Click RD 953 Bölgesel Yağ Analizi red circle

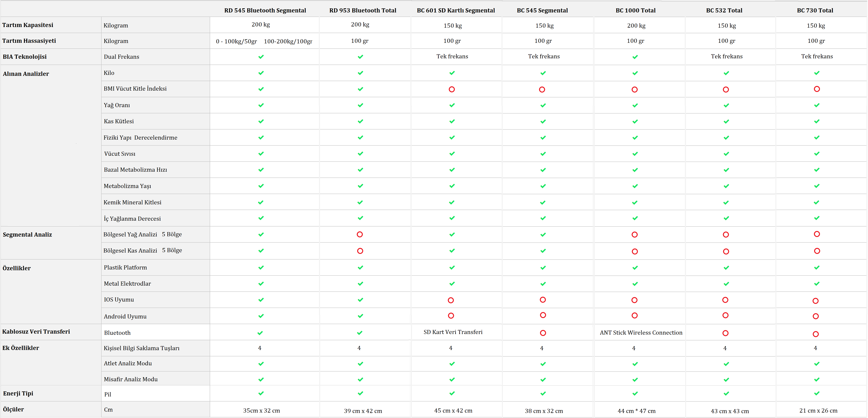pyautogui.click(x=360, y=234)
